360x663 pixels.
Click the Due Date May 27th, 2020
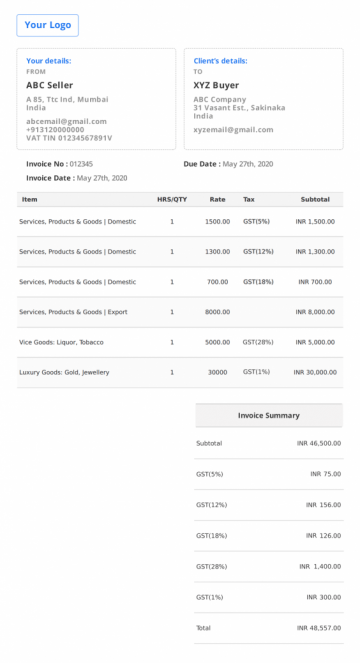pyautogui.click(x=248, y=164)
